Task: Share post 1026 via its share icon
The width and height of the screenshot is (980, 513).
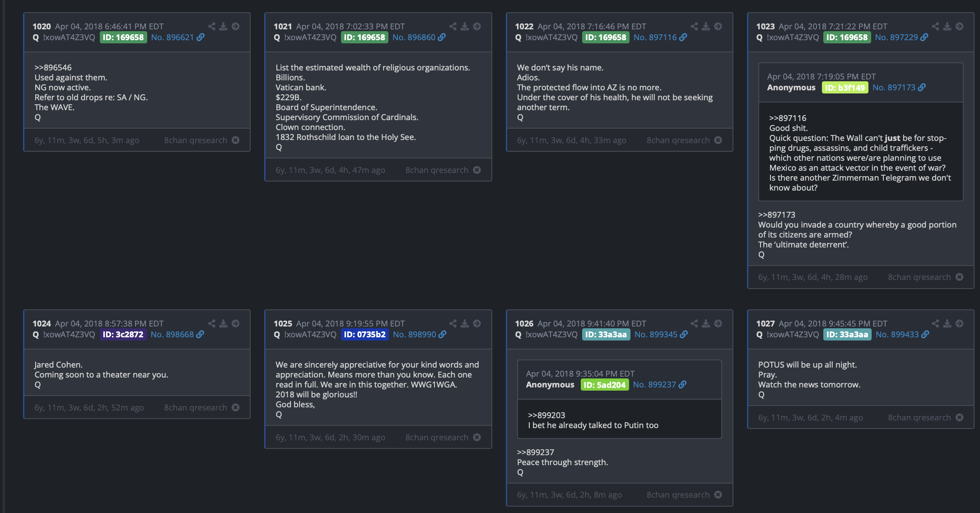Action: pos(694,324)
